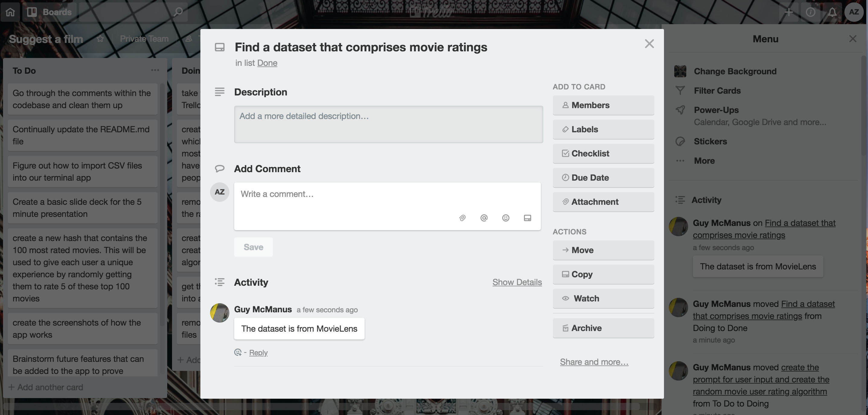Click the Archive button

603,328
